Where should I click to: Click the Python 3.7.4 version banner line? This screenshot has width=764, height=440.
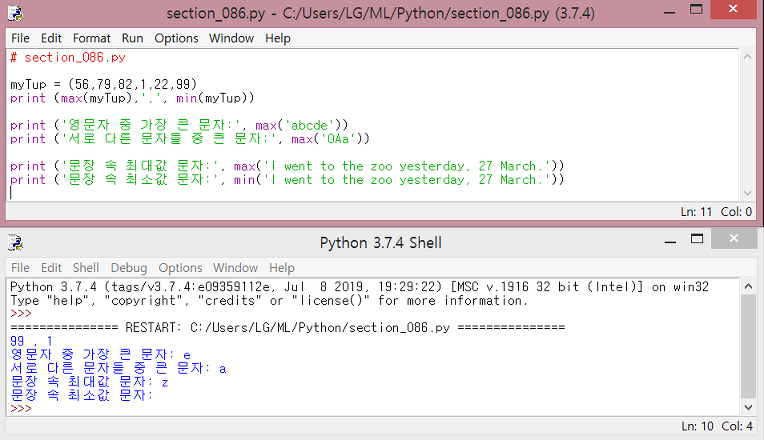coord(359,287)
